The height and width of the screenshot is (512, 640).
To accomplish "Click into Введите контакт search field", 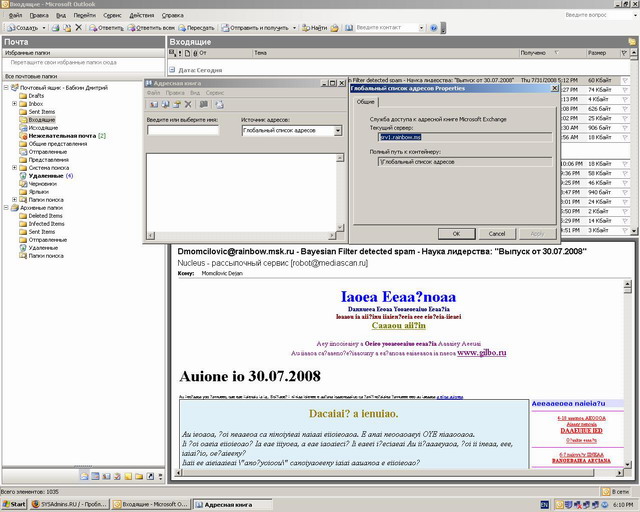I will [387, 28].
